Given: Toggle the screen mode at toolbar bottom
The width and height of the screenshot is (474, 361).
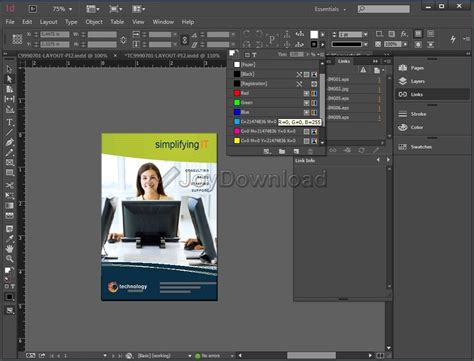Looking at the screenshot, I should [9, 311].
